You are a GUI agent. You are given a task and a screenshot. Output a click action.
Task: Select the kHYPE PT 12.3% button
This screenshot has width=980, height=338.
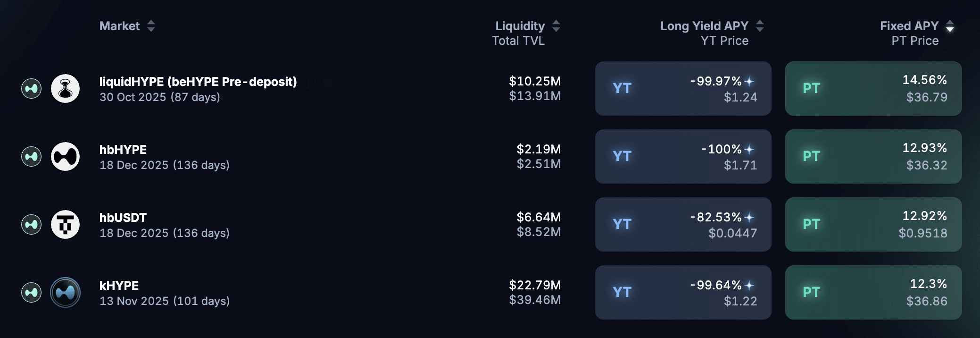tap(873, 292)
